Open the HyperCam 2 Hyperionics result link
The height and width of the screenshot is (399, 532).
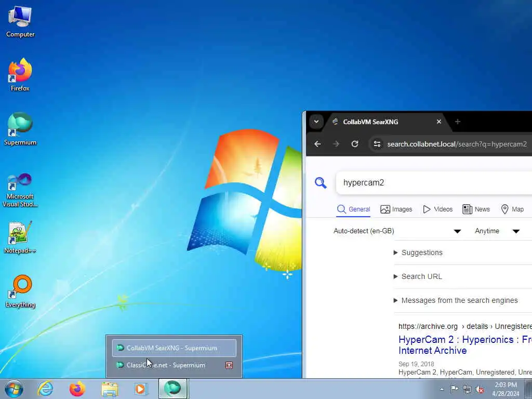(x=465, y=345)
